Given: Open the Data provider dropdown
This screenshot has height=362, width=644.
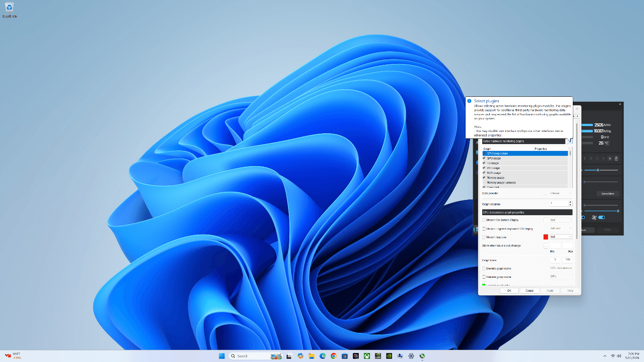Looking at the screenshot, I should tap(561, 193).
